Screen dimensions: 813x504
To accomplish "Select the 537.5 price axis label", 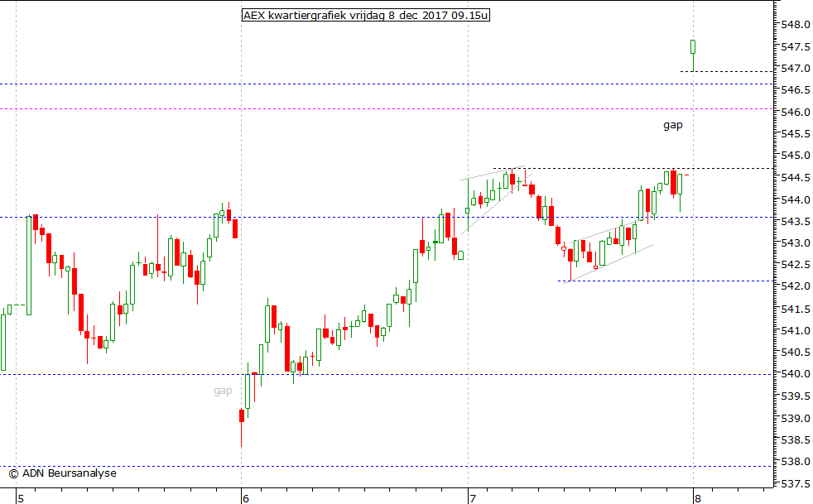I will [x=796, y=484].
